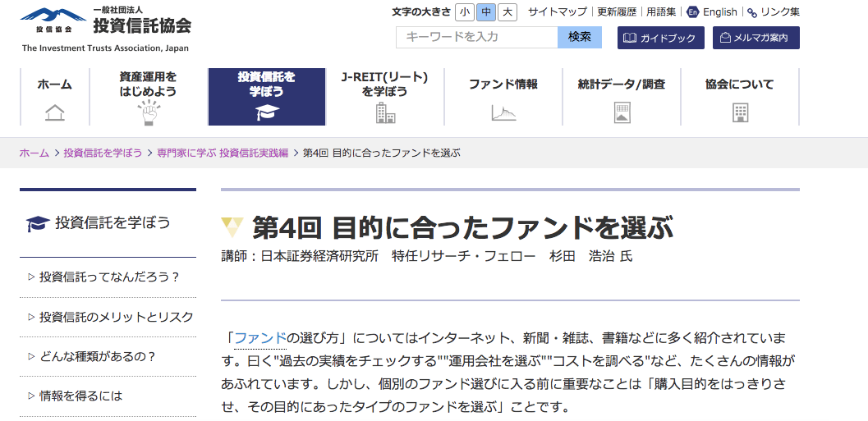Open J-REIT(リート)を学ぼう navigation tab
The width and height of the screenshot is (868, 421).
[x=385, y=97]
